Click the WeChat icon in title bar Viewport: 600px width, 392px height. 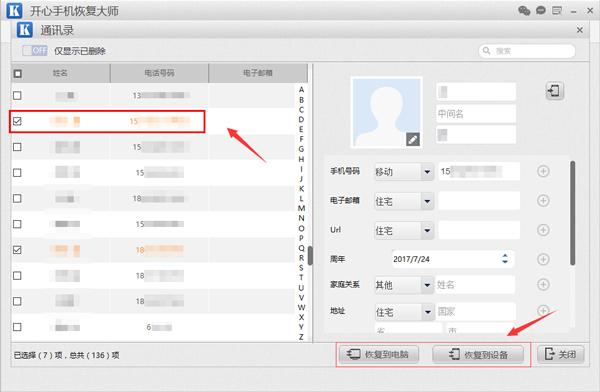click(524, 10)
